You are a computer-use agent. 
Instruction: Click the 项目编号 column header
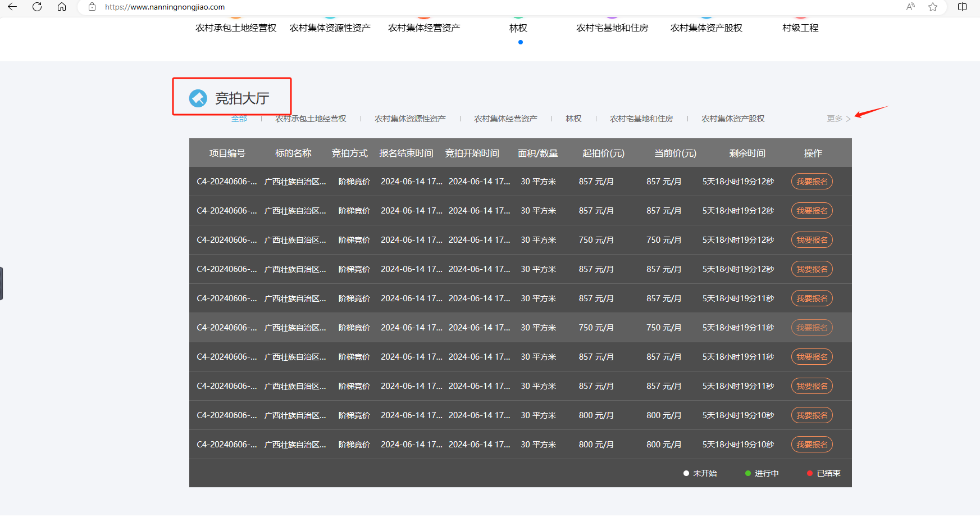[227, 153]
